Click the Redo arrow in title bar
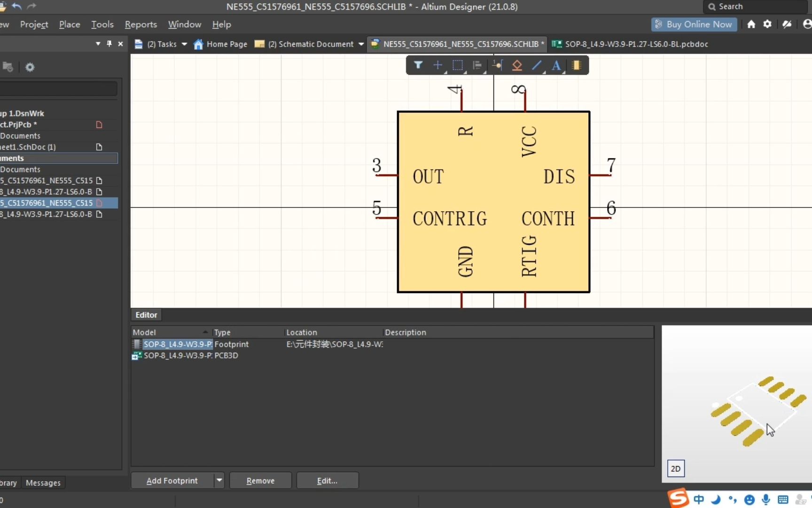This screenshot has height=508, width=812. pos(31,6)
